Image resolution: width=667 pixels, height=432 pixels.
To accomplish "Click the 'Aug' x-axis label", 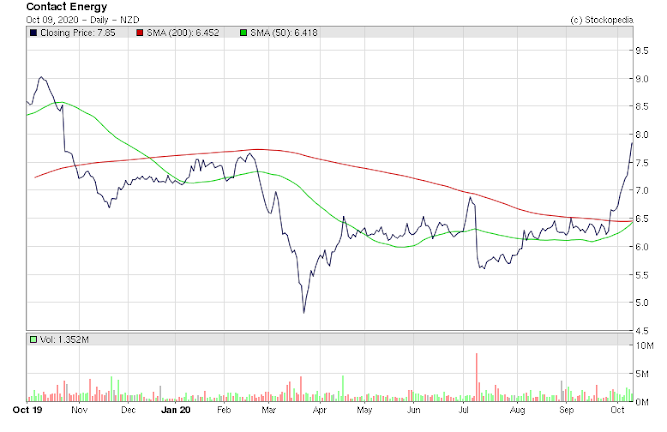I will click(x=517, y=410).
